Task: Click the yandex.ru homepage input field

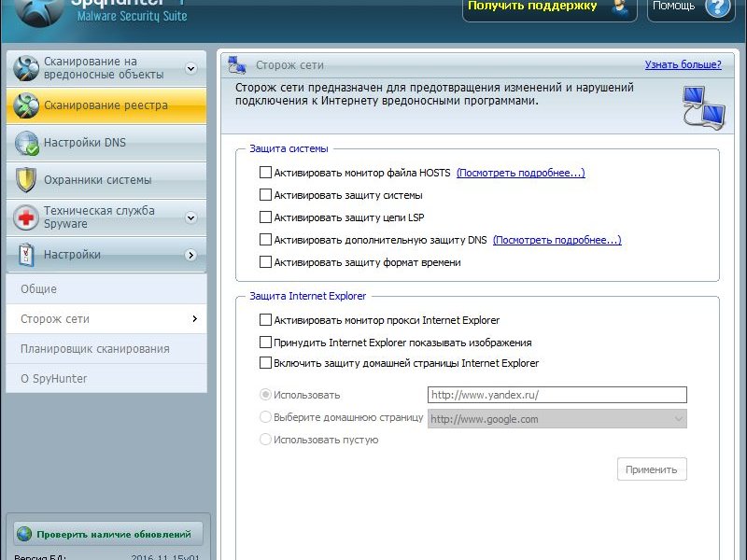Action: coord(557,395)
